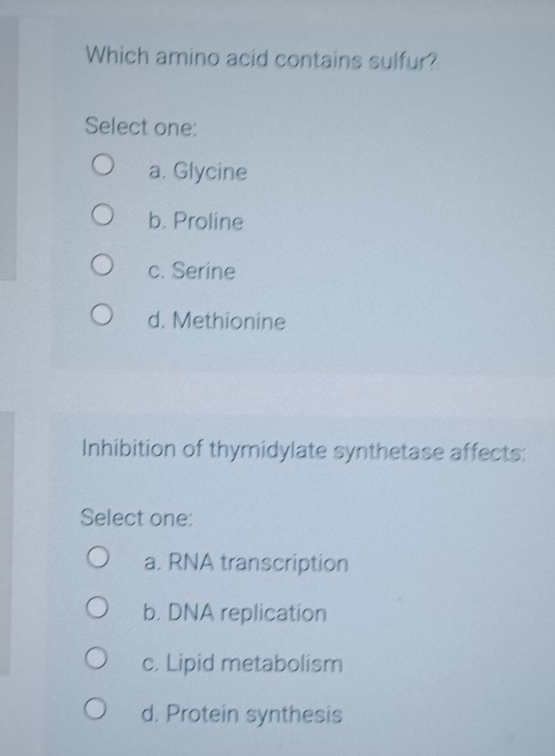555x756 pixels.
Task: Click the 'a. RNA transcription' answer text
Action: click(246, 563)
